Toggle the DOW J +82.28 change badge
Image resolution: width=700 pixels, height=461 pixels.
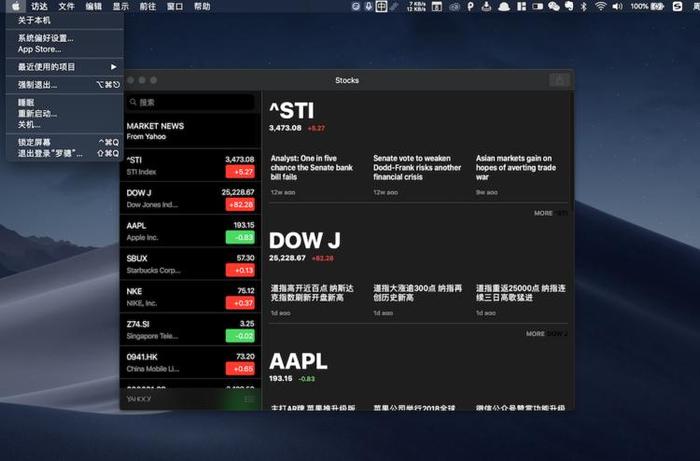coord(240,205)
